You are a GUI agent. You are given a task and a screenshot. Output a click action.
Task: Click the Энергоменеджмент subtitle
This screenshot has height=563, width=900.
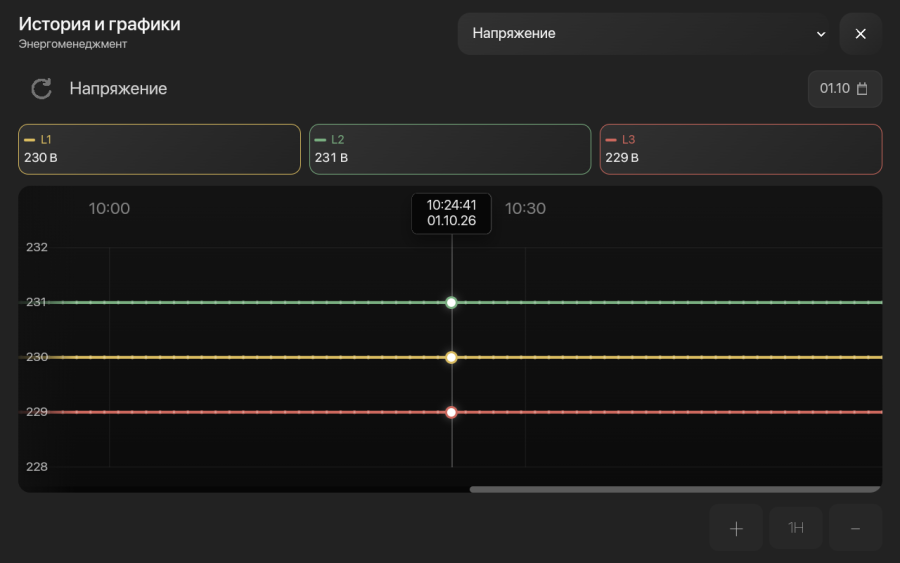[73, 44]
